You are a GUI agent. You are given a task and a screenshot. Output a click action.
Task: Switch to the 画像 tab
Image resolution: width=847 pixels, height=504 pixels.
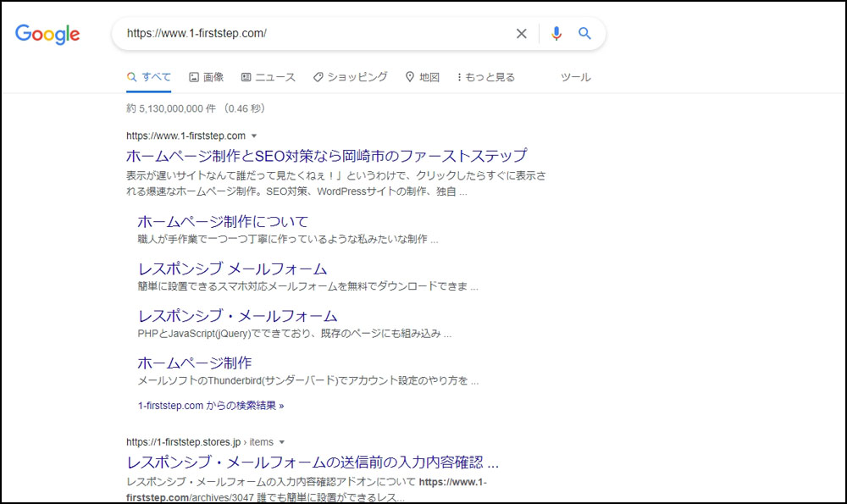pyautogui.click(x=207, y=77)
